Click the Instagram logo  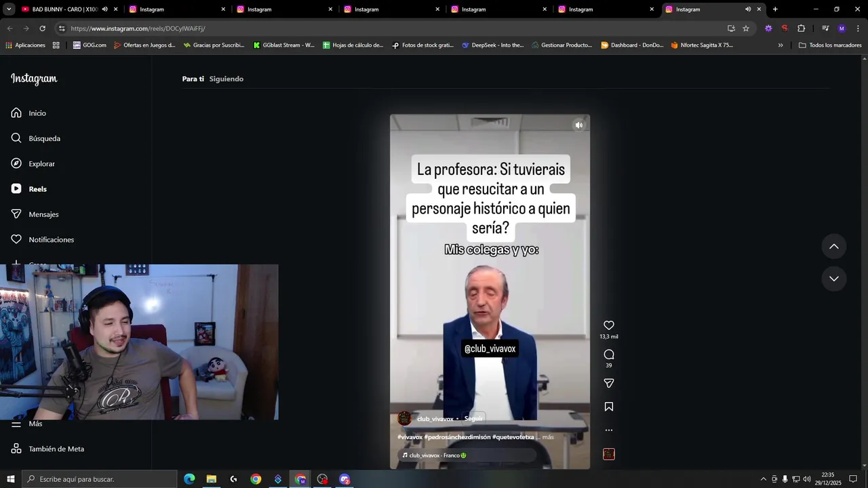point(34,79)
